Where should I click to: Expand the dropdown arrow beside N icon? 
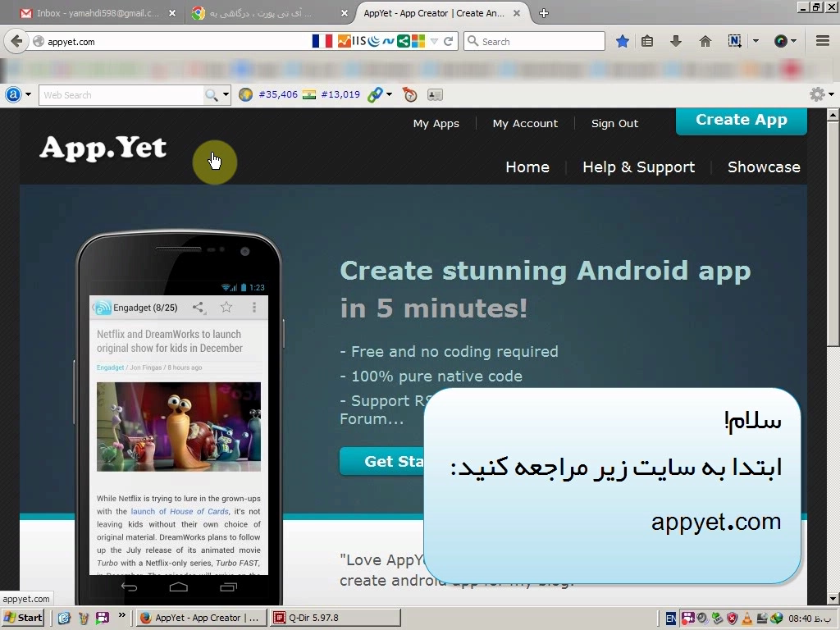point(756,41)
